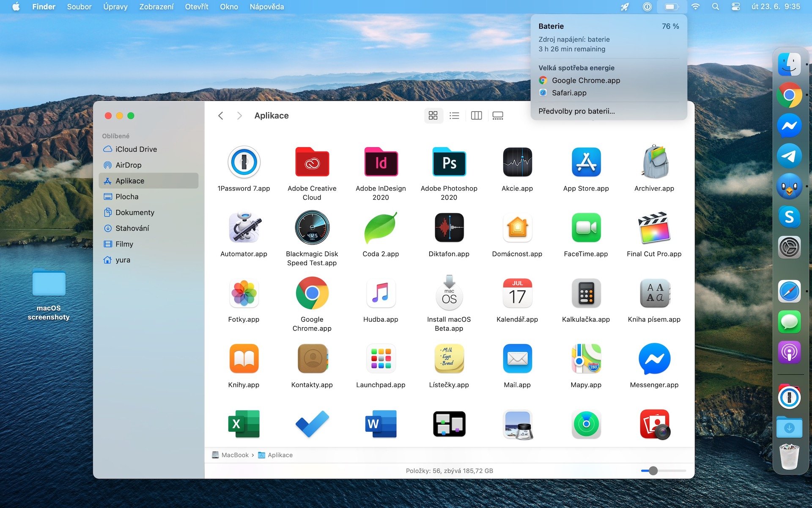Select Google Chrome.app in Finder window
The image size is (812, 508).
(x=312, y=293)
